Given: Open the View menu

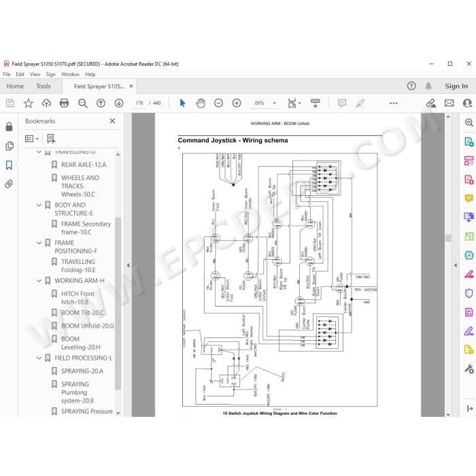Looking at the screenshot, I should click(35, 74).
